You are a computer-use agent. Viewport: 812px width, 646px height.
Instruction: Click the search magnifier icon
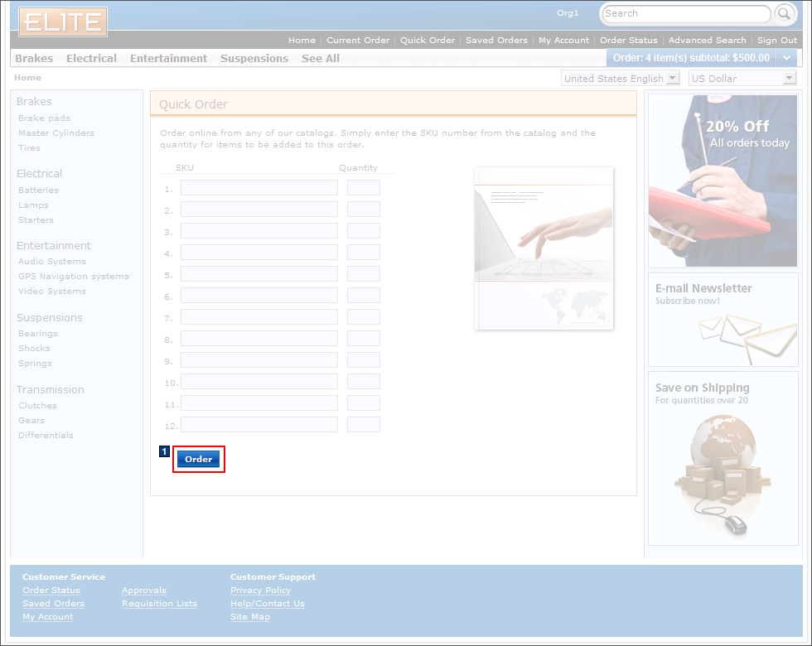tap(785, 14)
